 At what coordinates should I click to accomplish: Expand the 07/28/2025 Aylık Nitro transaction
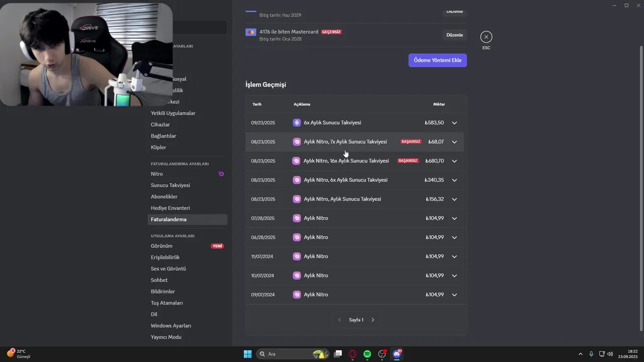point(454,218)
